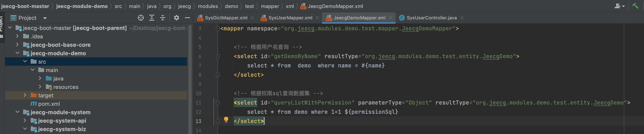Collapse the jeecg-system-biz module

[x=25, y=129]
